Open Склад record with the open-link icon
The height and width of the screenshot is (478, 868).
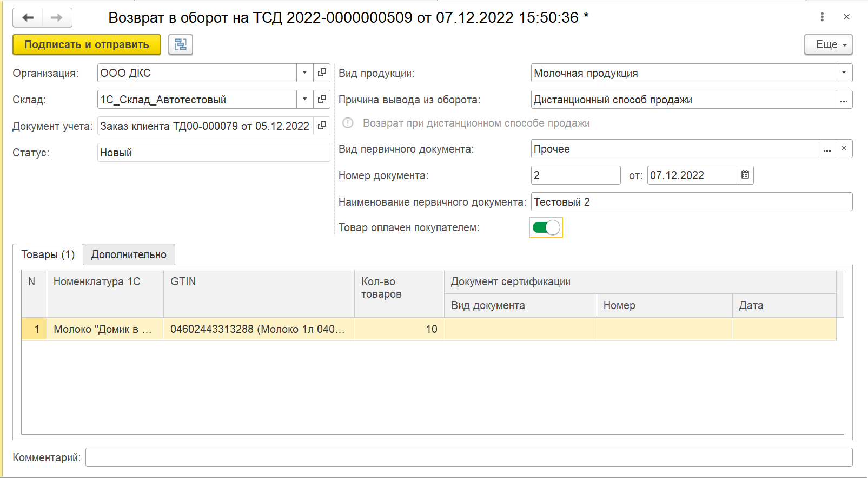click(x=322, y=99)
